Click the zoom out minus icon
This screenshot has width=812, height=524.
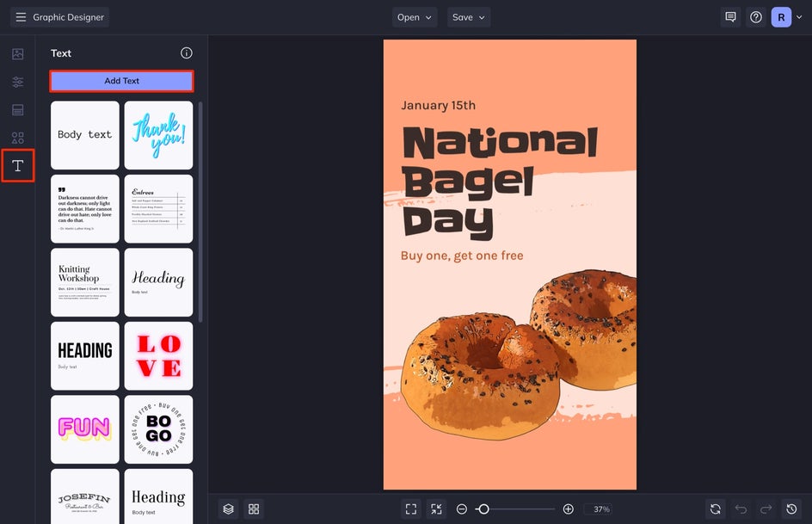462,509
